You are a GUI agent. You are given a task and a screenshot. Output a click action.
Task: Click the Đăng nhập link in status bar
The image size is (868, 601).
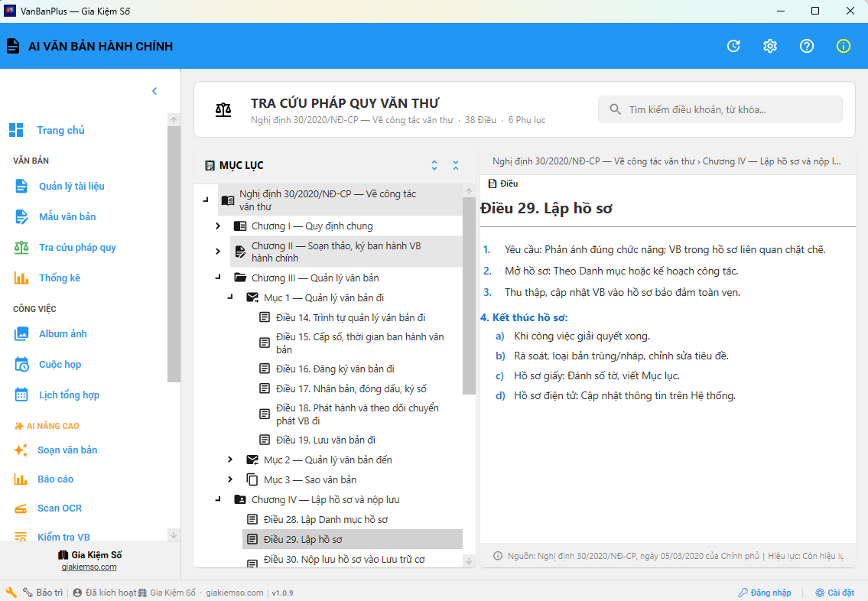pos(764,593)
